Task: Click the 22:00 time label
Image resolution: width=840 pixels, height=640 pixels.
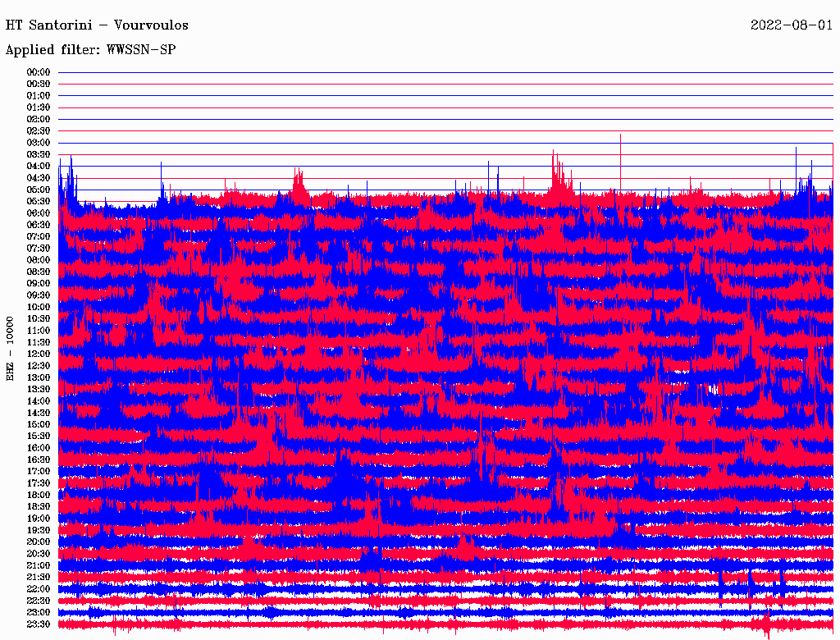Action: point(39,589)
